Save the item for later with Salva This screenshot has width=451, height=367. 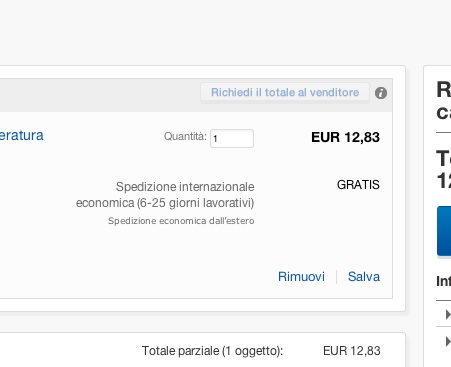(x=364, y=277)
